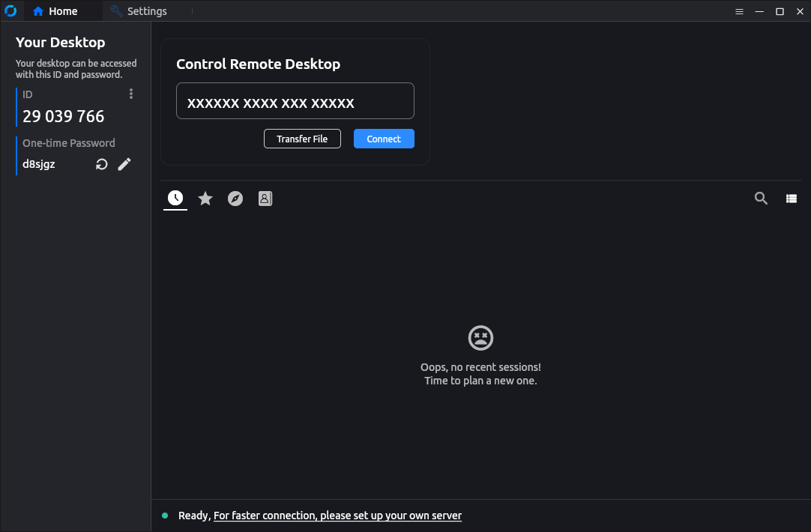The height and width of the screenshot is (532, 811).
Task: Open the application hamburger menu
Action: tap(739, 11)
